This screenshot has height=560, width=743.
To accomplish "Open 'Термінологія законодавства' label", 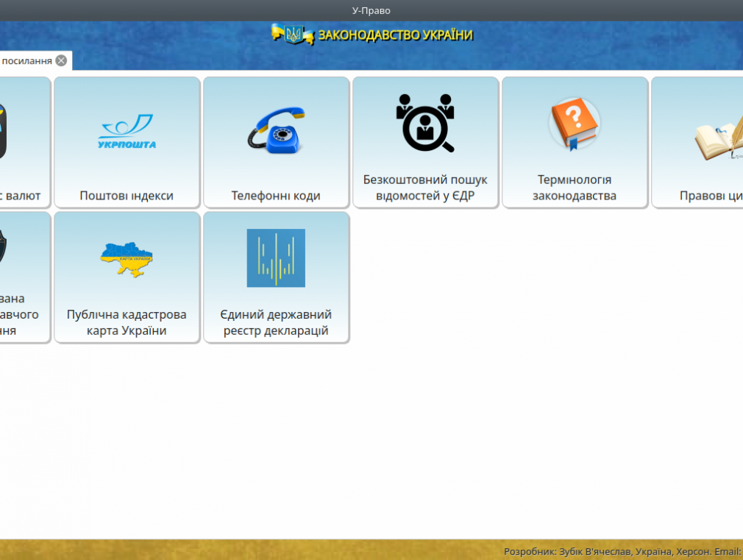I will pos(575,188).
